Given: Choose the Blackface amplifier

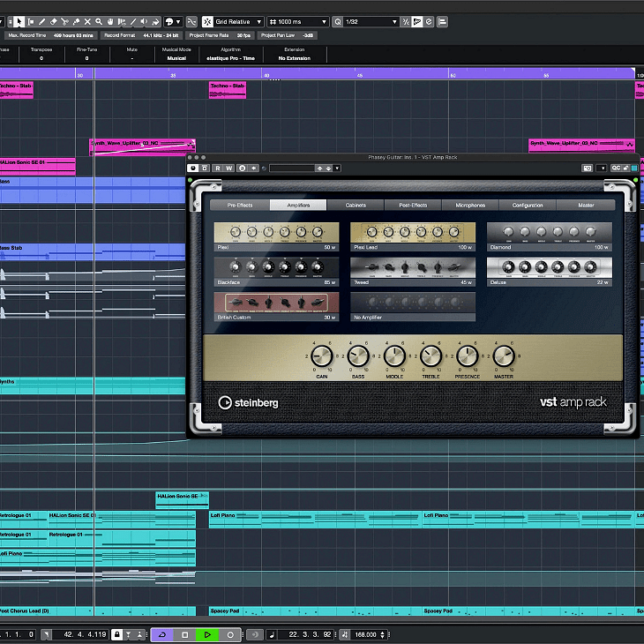Looking at the screenshot, I should tap(276, 272).
